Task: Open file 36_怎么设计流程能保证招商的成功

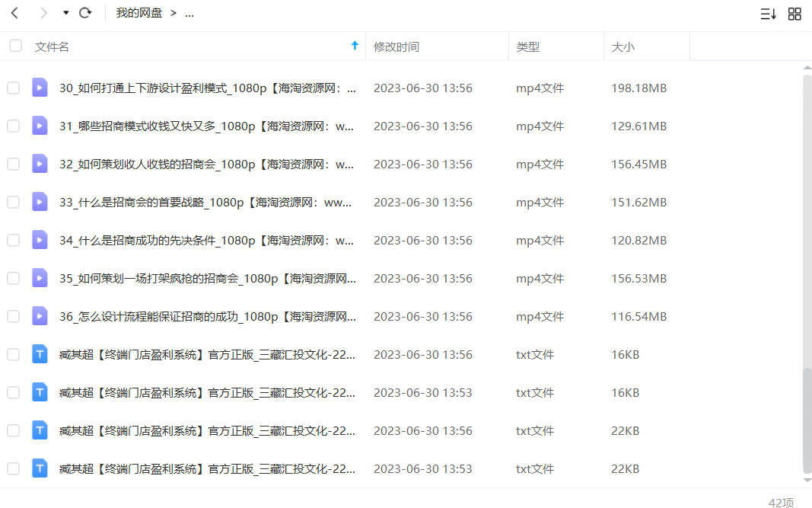Action: (x=208, y=317)
